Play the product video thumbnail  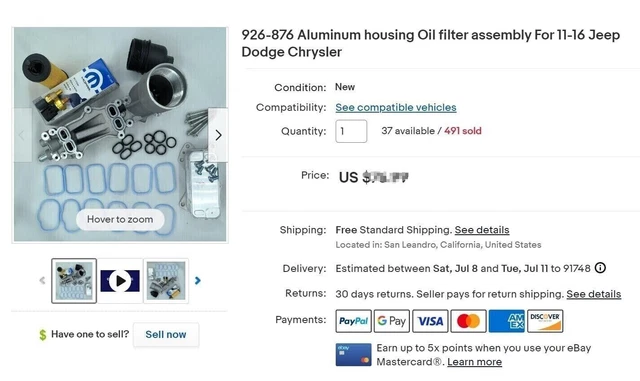pos(120,281)
